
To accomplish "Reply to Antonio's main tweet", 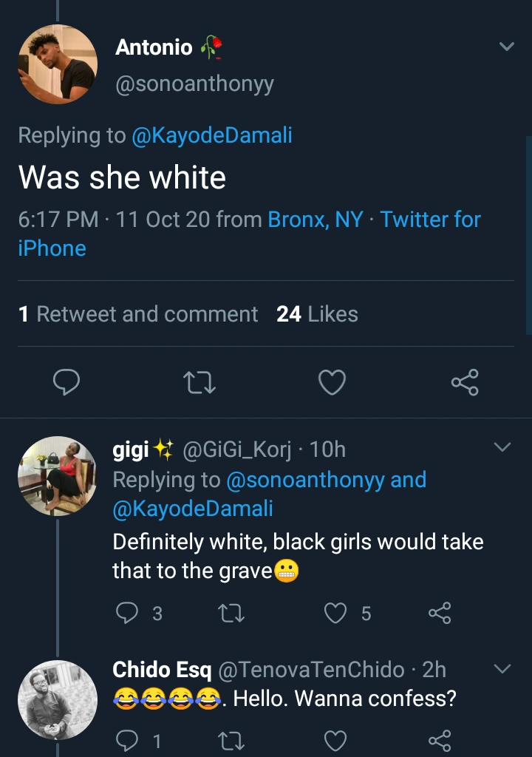I will click(67, 382).
